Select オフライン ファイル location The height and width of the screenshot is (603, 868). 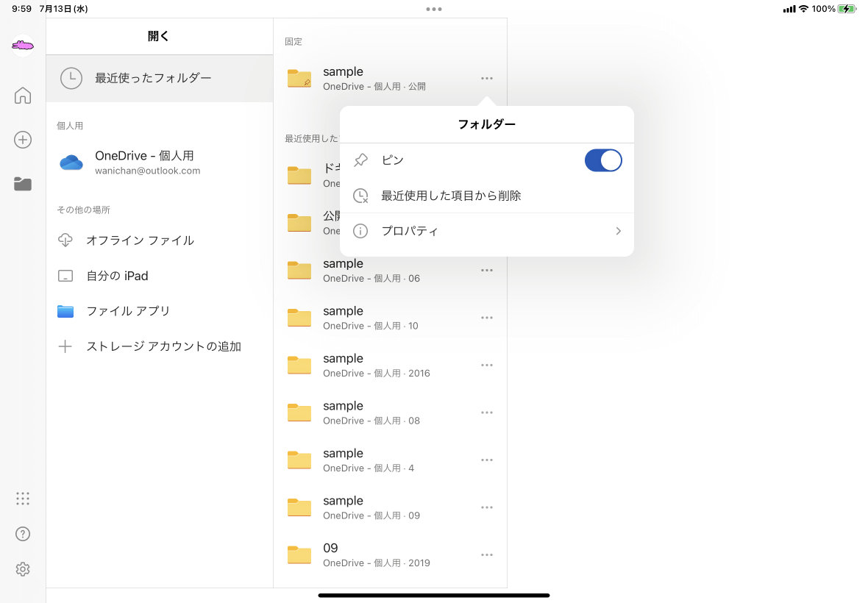(x=140, y=240)
